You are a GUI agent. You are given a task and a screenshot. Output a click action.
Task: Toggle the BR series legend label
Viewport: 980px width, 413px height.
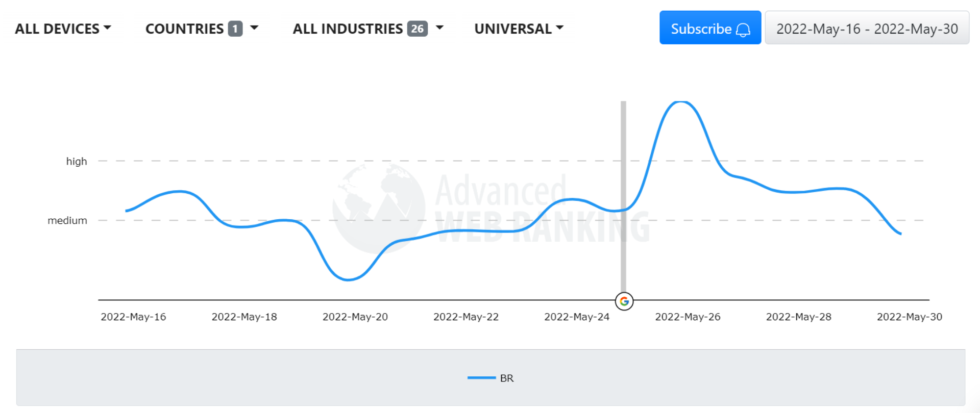click(507, 378)
